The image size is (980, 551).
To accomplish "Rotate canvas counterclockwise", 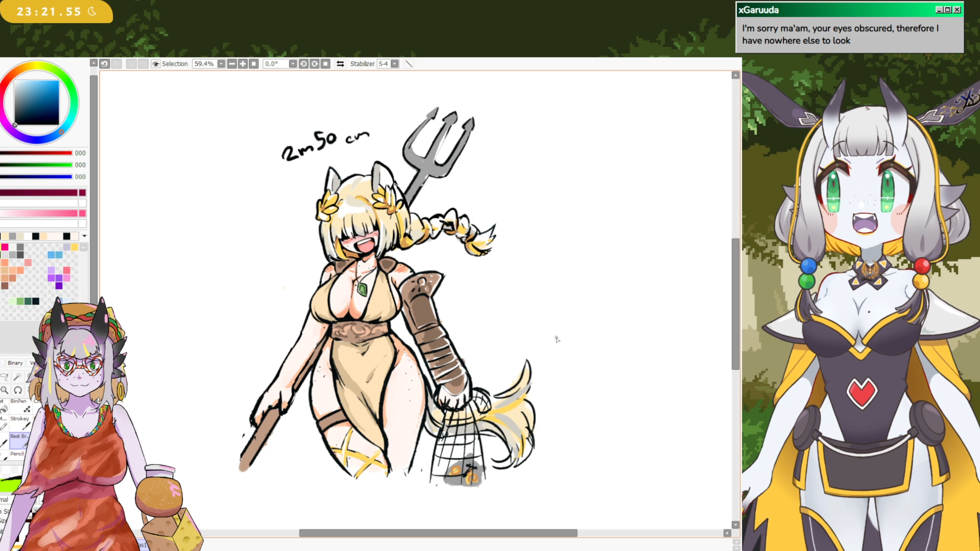I will (x=303, y=64).
